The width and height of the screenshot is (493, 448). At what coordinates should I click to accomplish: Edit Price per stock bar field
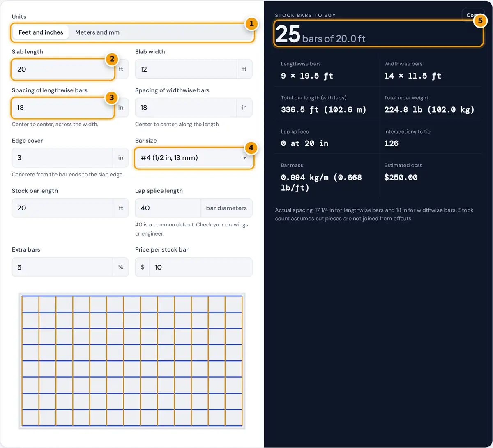[200, 267]
